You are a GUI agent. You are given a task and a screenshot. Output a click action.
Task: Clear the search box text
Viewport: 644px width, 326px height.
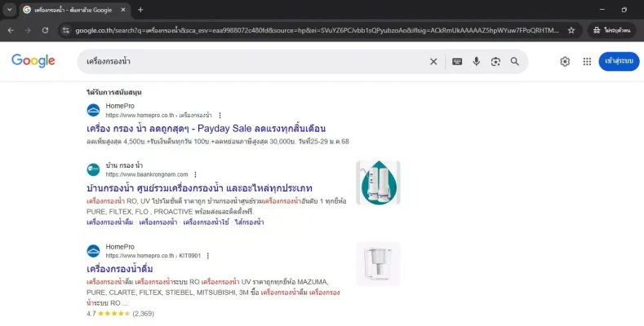click(x=433, y=62)
